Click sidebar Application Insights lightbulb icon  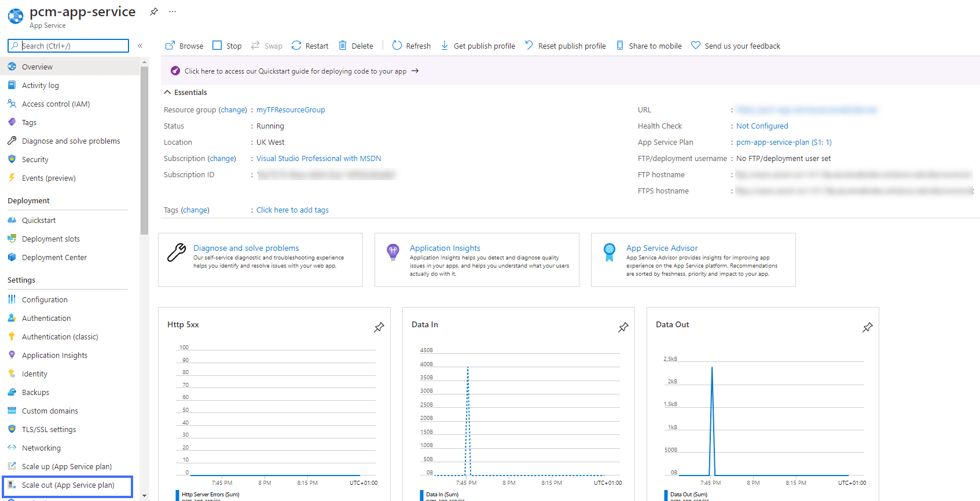(x=12, y=355)
